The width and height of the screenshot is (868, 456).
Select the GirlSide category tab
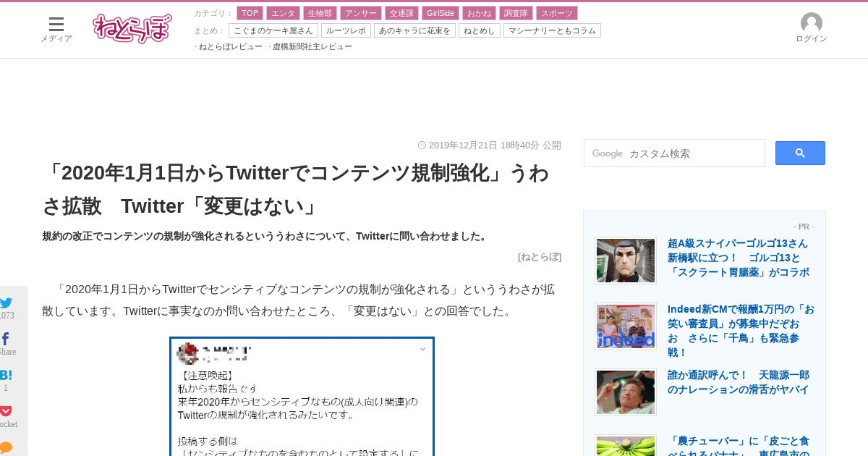pos(441,13)
